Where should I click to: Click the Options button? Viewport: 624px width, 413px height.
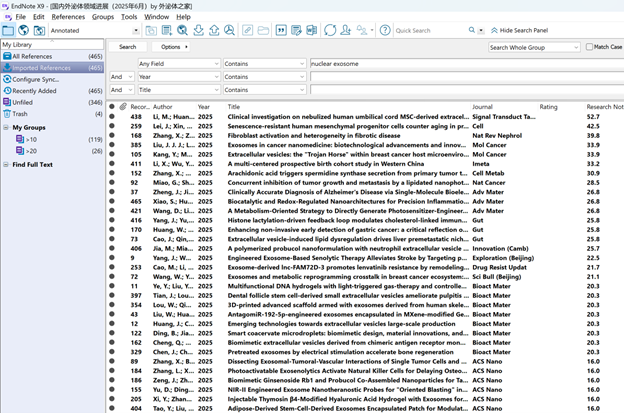pos(171,47)
